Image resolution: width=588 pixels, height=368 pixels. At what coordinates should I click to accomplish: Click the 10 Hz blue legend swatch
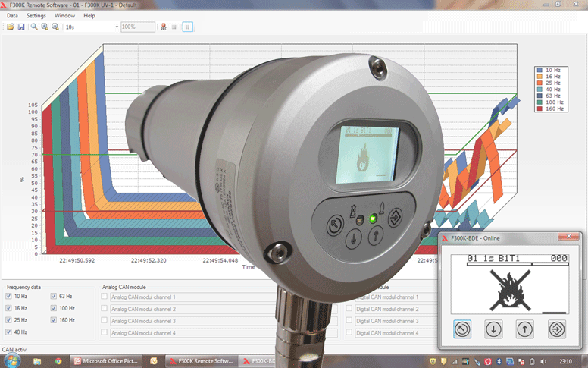[540, 71]
